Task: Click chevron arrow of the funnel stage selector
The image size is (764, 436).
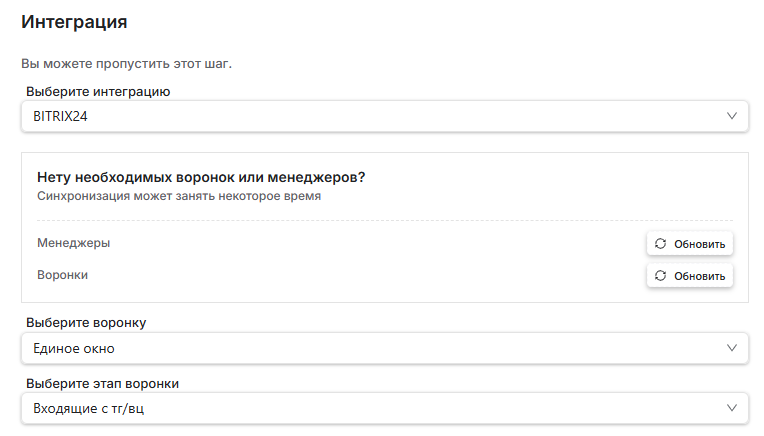Action: pos(732,408)
